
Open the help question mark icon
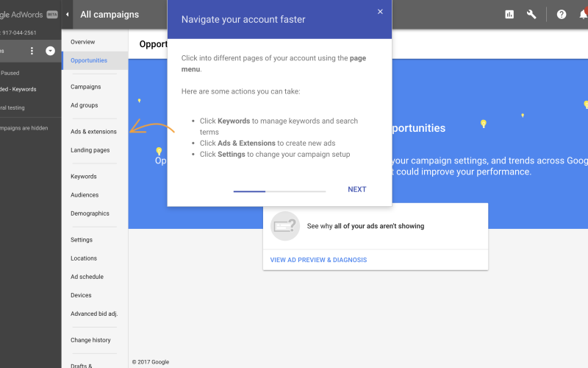pyautogui.click(x=561, y=15)
